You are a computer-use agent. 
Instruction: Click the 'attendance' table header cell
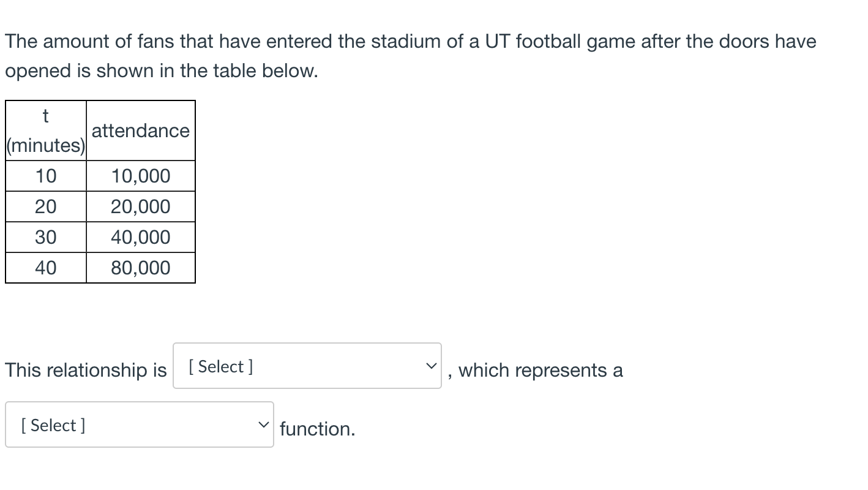click(x=141, y=130)
